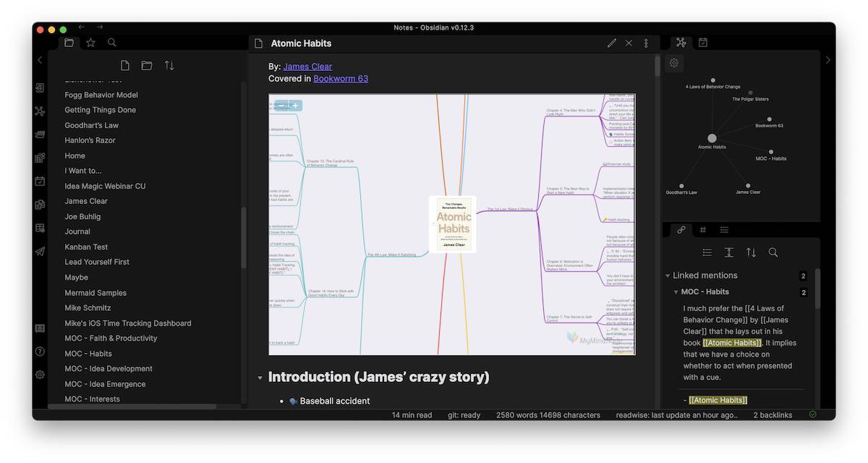Open quick switcher from the ribbon

pos(40,88)
